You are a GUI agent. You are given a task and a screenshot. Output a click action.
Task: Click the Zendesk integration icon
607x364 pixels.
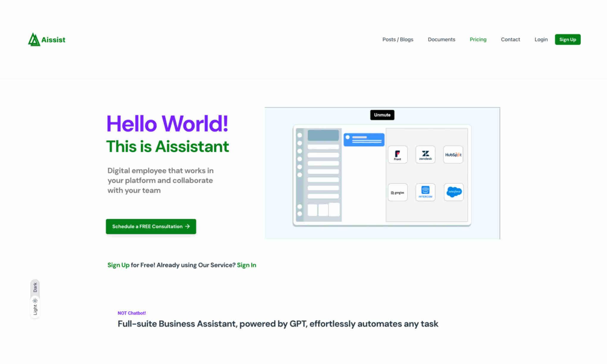[x=425, y=155]
